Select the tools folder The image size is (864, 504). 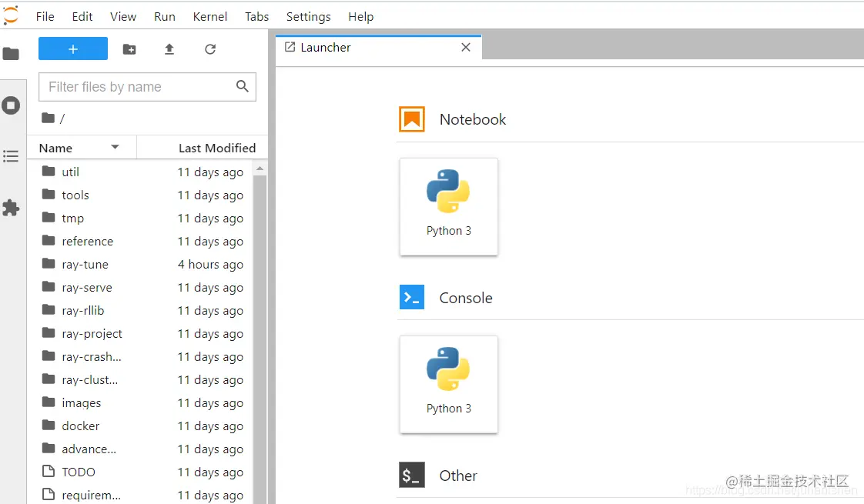coord(140,195)
